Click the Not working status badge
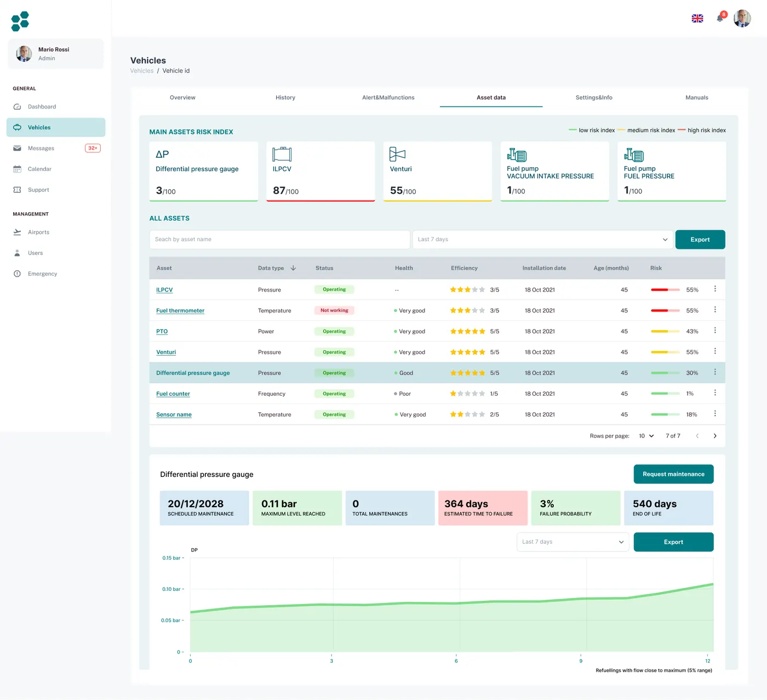This screenshot has width=767, height=700. (x=334, y=310)
